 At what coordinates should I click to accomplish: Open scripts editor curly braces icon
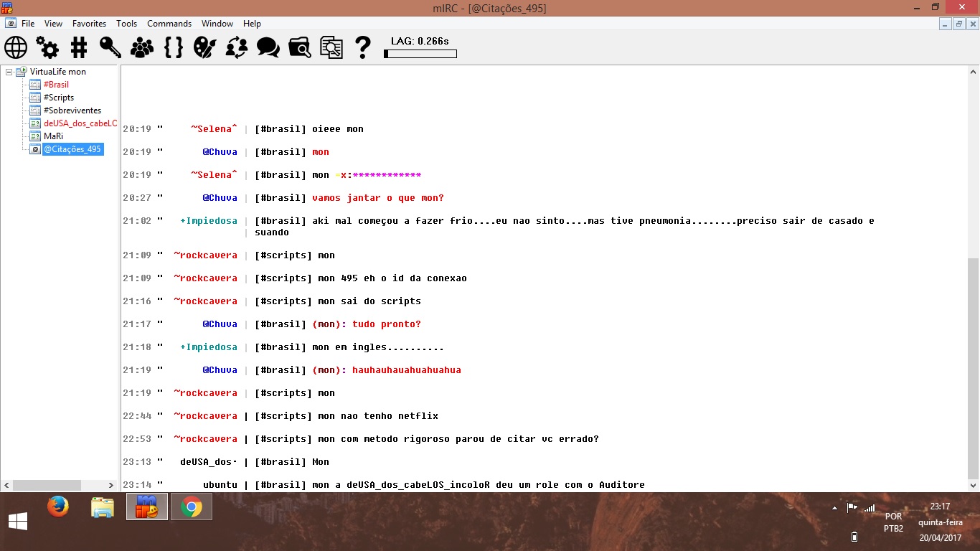coord(174,47)
